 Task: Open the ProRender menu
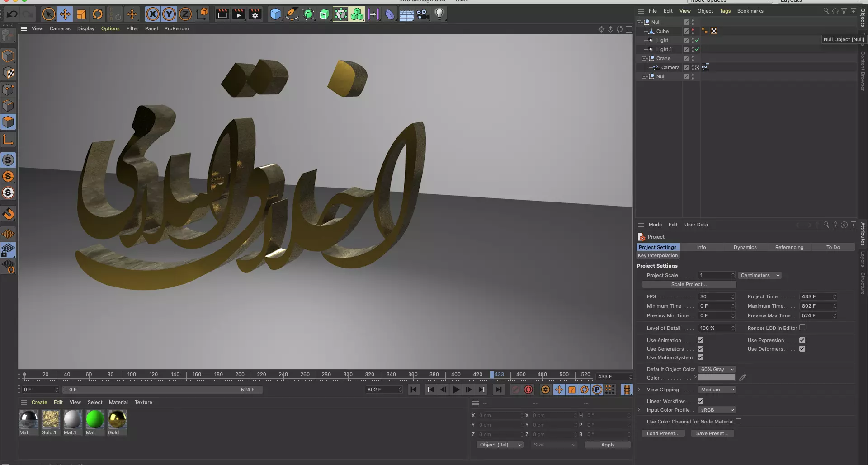pos(177,28)
